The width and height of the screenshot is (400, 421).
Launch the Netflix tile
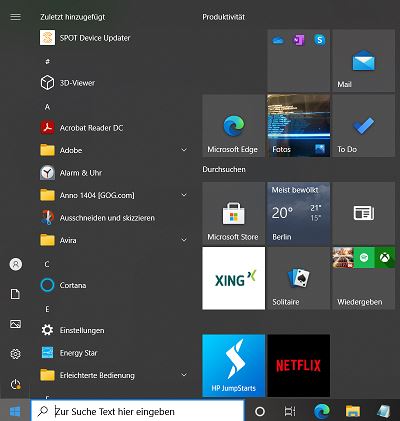(299, 366)
